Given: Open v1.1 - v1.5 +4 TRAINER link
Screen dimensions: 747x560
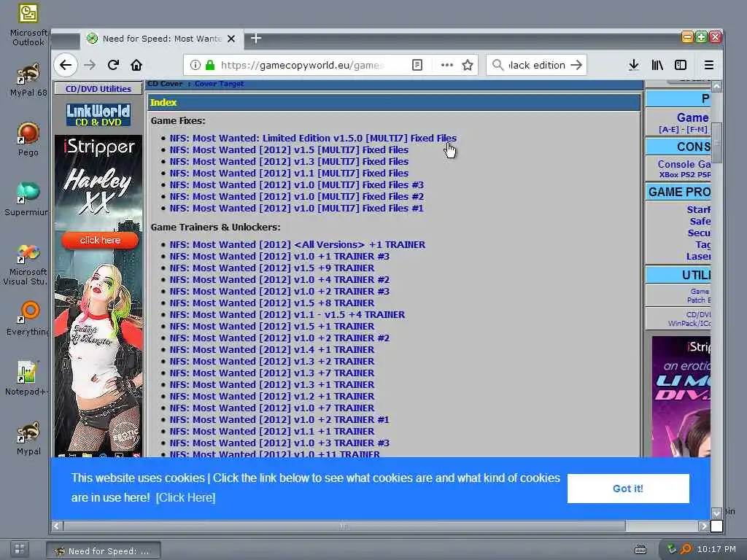Looking at the screenshot, I should [x=287, y=315].
